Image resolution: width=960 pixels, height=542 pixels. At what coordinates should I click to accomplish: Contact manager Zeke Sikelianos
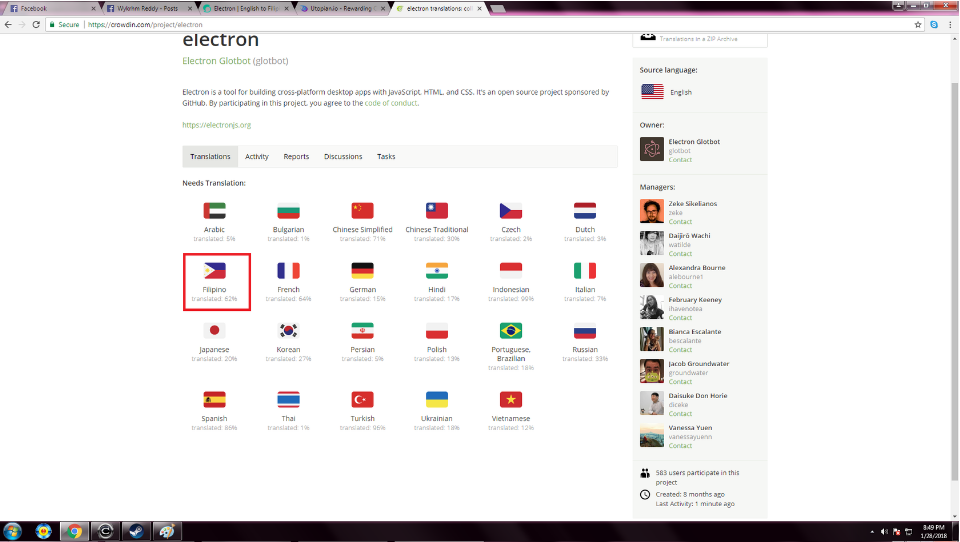coord(680,222)
